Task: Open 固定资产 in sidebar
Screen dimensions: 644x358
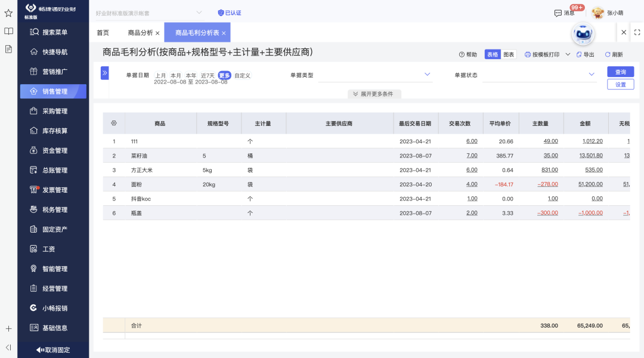Action: pyautogui.click(x=54, y=229)
